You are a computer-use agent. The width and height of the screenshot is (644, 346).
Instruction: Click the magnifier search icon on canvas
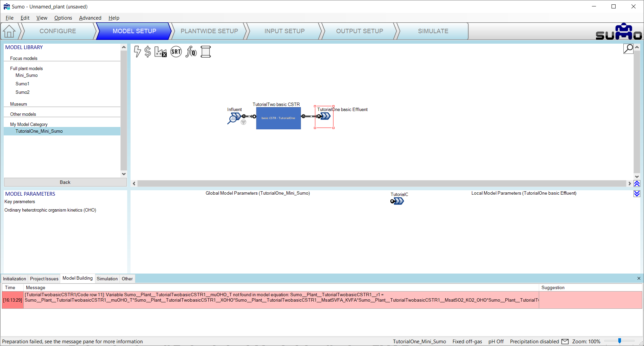[628, 49]
